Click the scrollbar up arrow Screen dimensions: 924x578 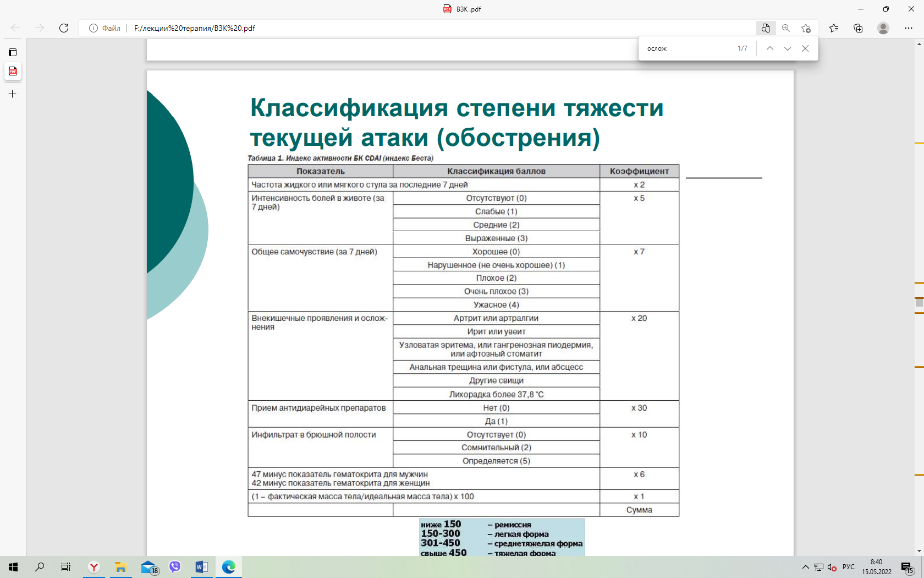(919, 45)
